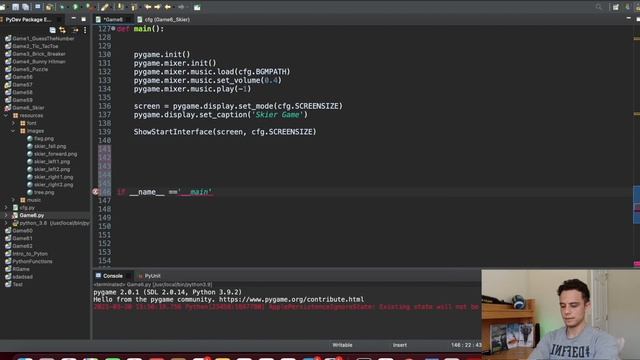Collapse the images folder
640x360 pixels.
pos(13,131)
